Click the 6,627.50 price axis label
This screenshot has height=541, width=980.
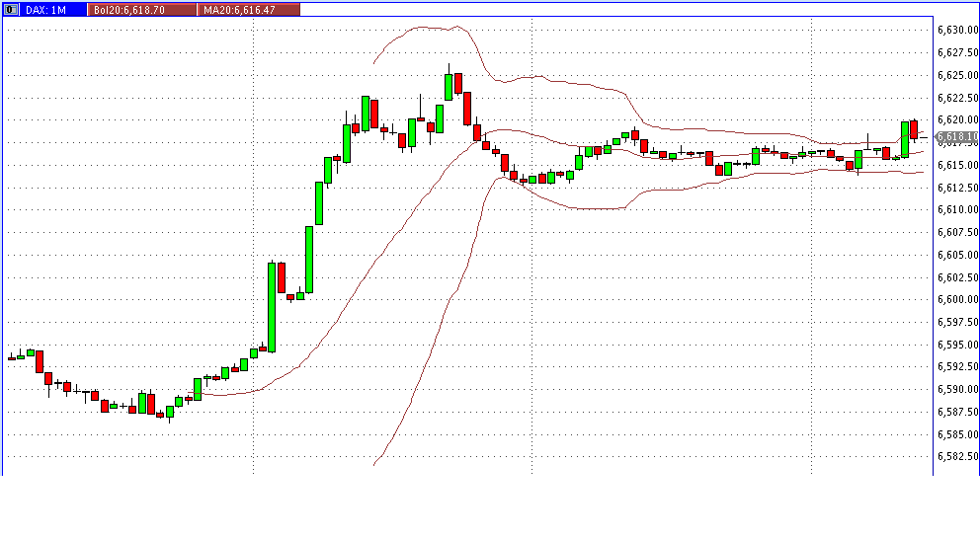[957, 52]
